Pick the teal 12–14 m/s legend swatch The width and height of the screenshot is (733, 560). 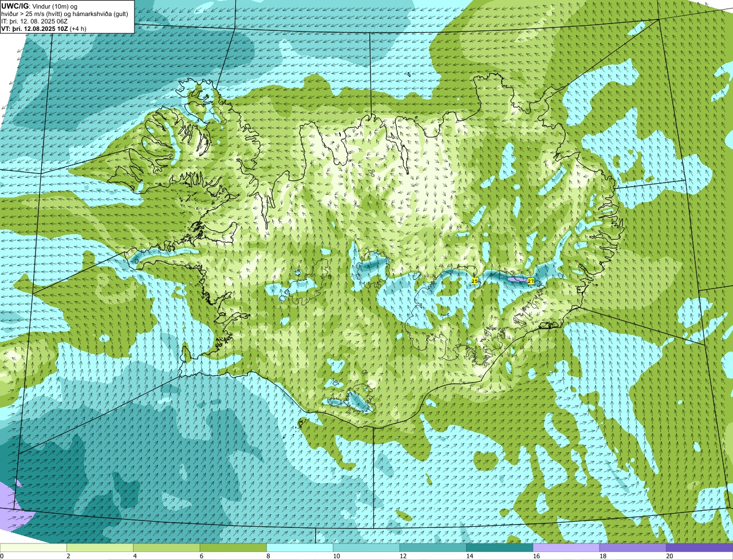(x=433, y=547)
